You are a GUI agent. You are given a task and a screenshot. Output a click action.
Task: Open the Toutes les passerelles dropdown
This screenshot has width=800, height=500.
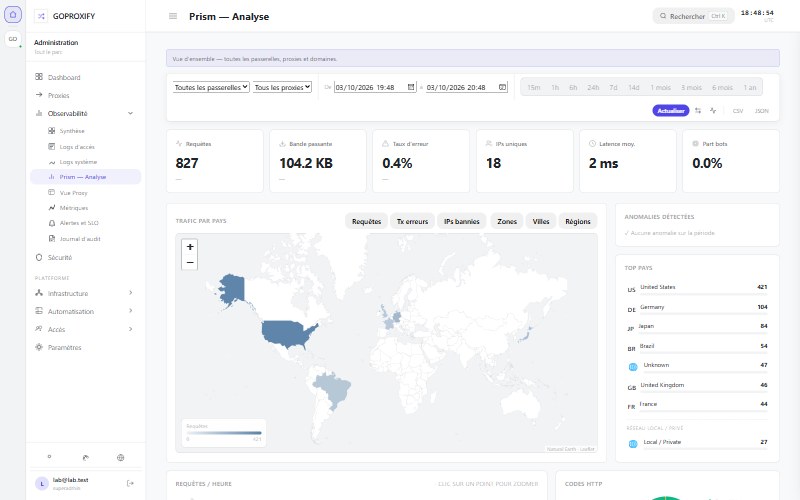(x=211, y=87)
